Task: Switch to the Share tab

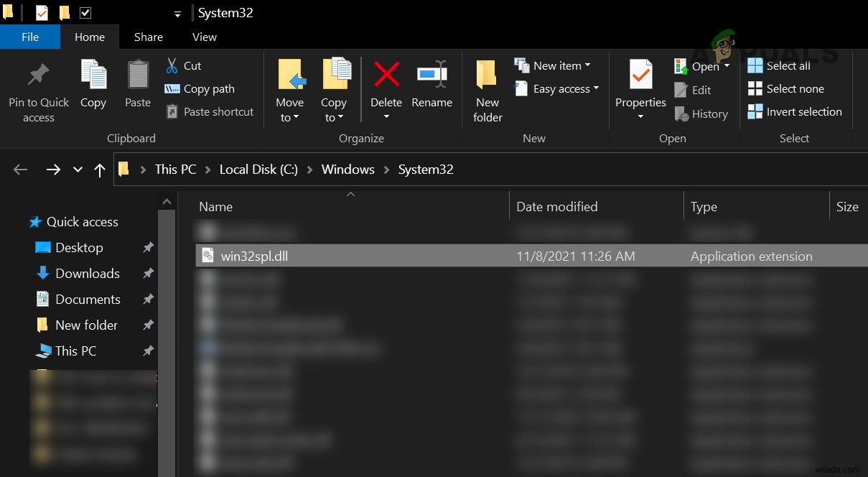Action: tap(149, 37)
